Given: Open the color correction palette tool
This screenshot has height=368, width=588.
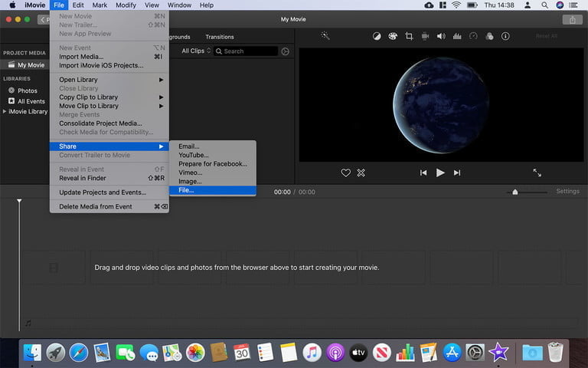Looking at the screenshot, I should pyautogui.click(x=393, y=36).
